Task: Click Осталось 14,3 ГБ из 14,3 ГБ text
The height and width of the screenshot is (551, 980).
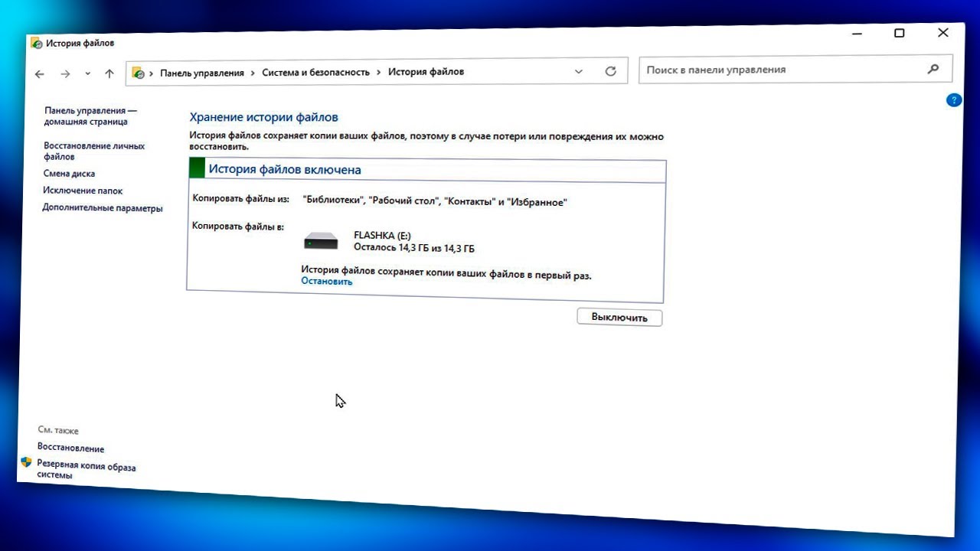Action: click(414, 248)
